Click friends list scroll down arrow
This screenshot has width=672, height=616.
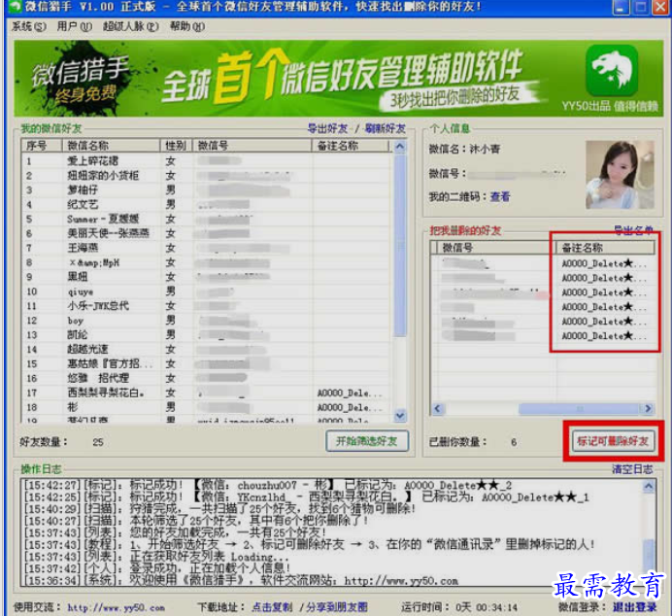click(399, 415)
